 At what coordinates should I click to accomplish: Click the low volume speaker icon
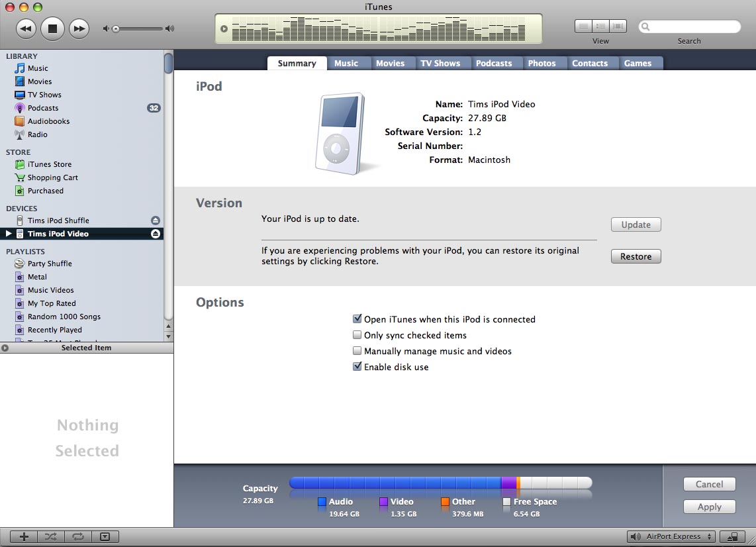[x=106, y=28]
